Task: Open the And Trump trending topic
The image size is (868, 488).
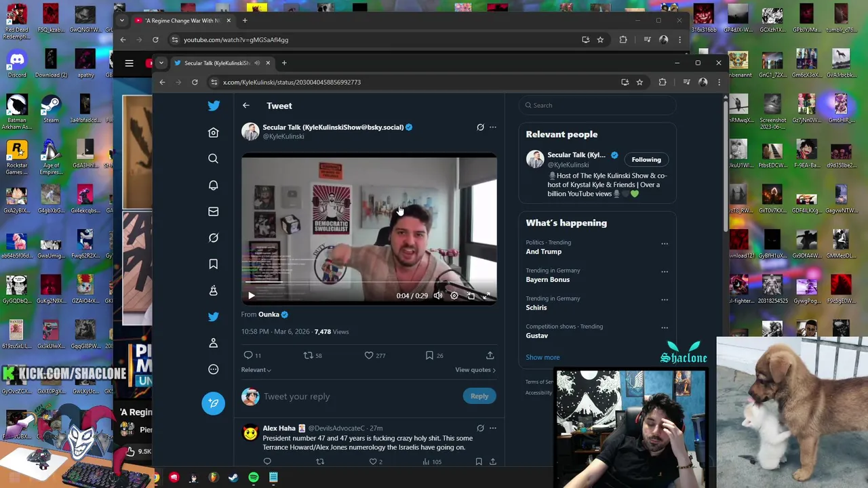Action: [544, 251]
